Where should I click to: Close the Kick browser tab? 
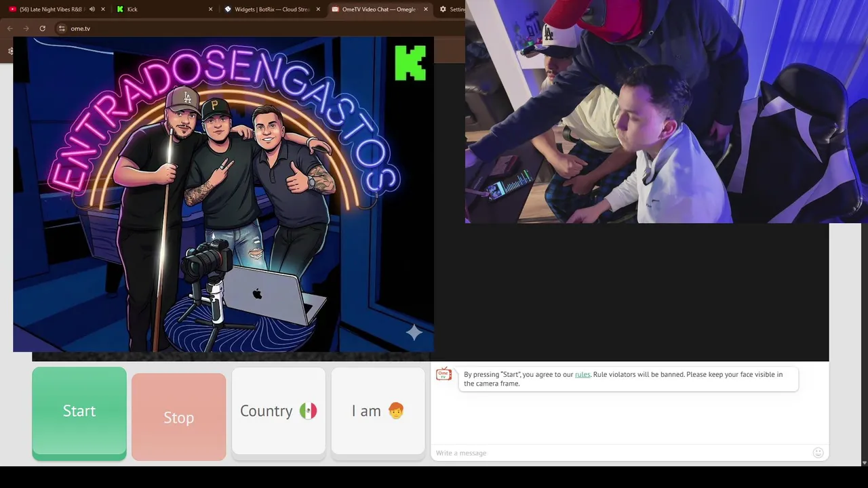tap(210, 9)
